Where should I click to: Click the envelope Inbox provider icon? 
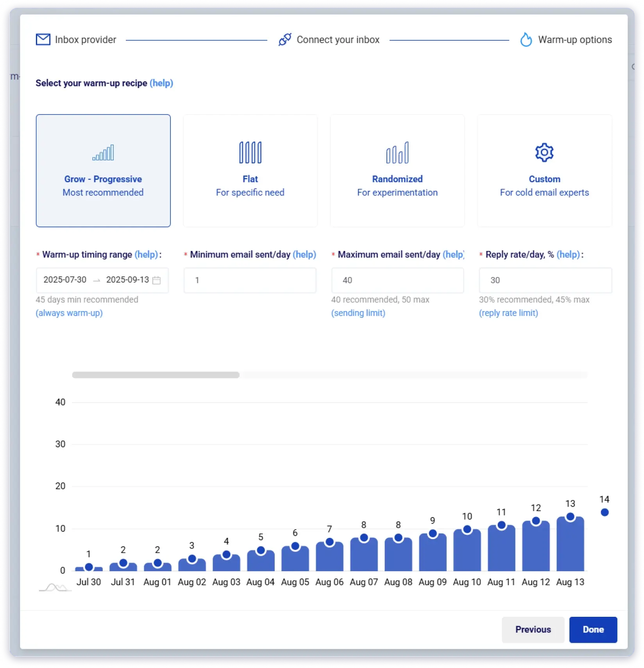click(43, 39)
